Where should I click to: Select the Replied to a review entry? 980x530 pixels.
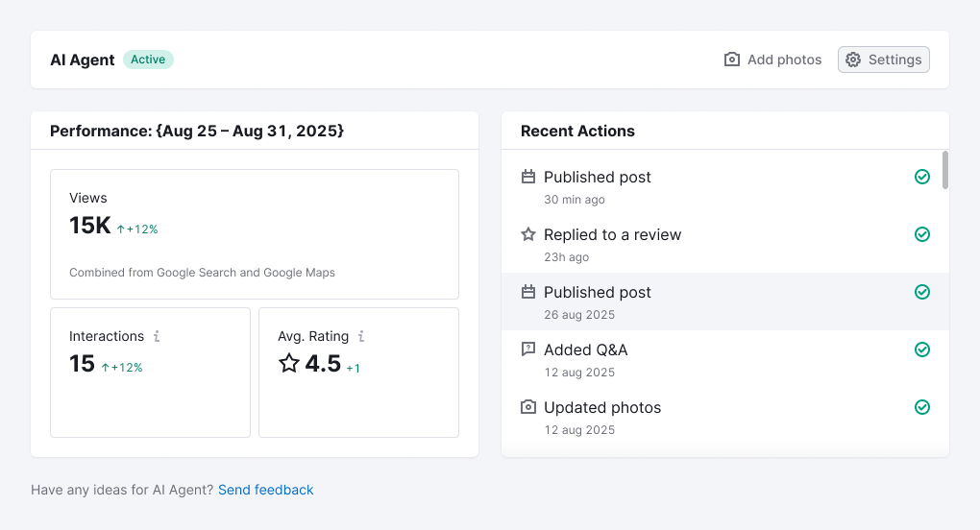pos(725,244)
